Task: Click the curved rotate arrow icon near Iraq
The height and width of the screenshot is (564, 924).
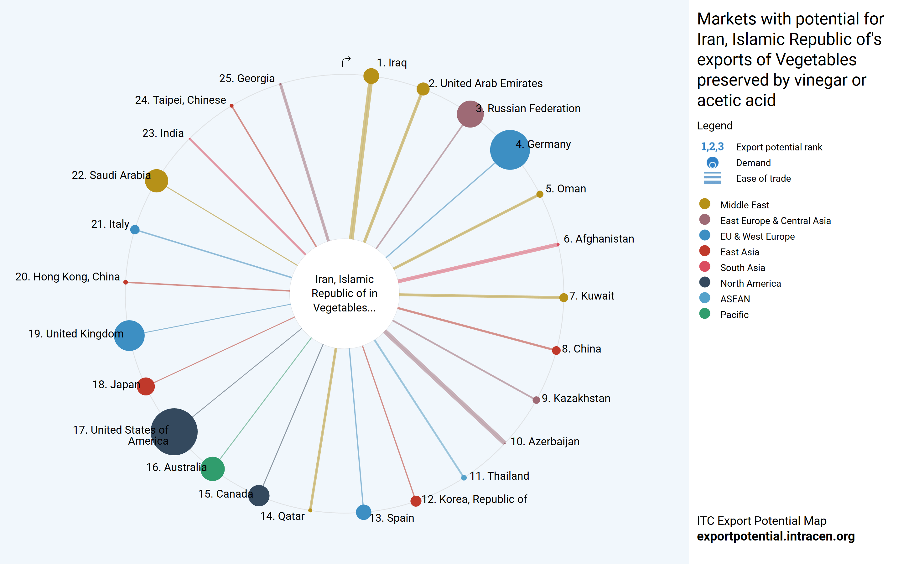Action: [x=346, y=61]
